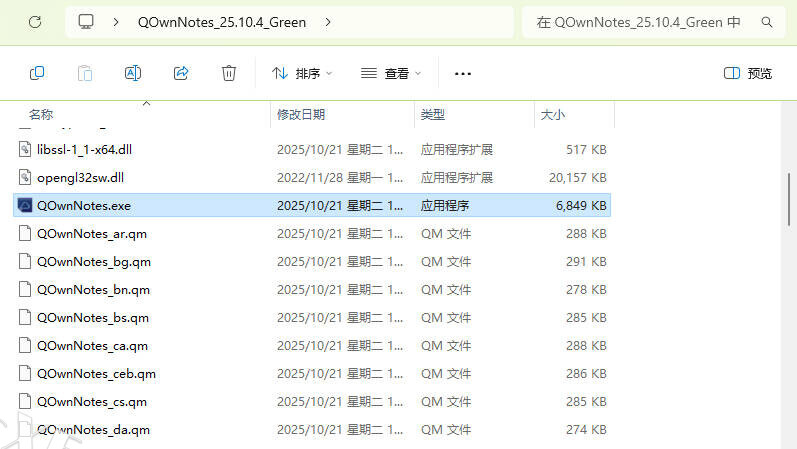
Task: Open the sort (排序) dropdown
Action: tap(301, 73)
